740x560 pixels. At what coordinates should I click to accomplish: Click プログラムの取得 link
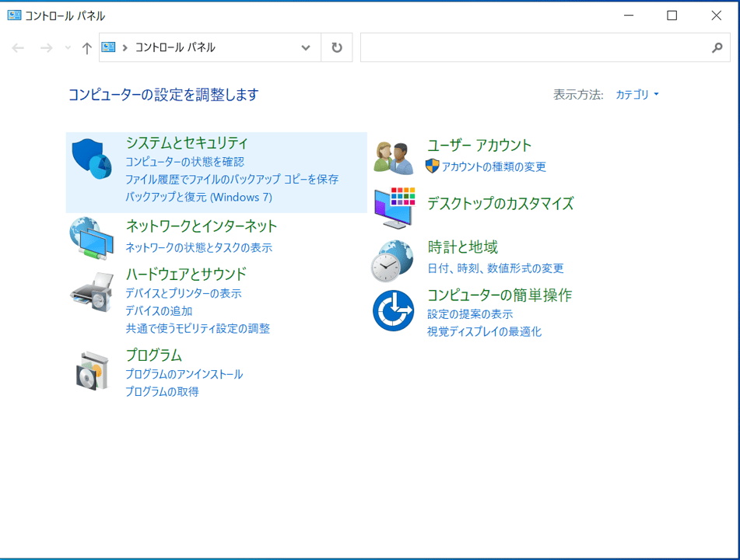pyautogui.click(x=162, y=391)
